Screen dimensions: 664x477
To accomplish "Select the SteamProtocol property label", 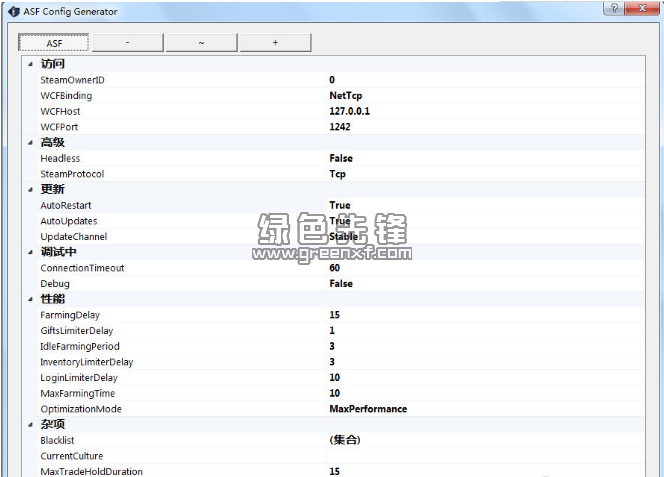I will pos(72,174).
